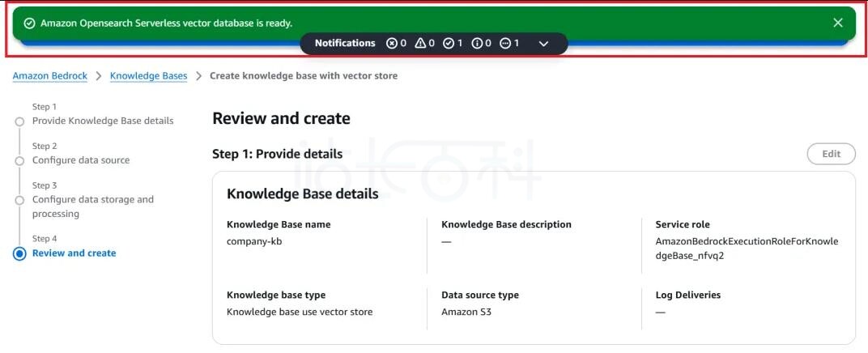Click the in-progress count icon in Notifications
Screen dimensions: 868x353
[x=505, y=43]
